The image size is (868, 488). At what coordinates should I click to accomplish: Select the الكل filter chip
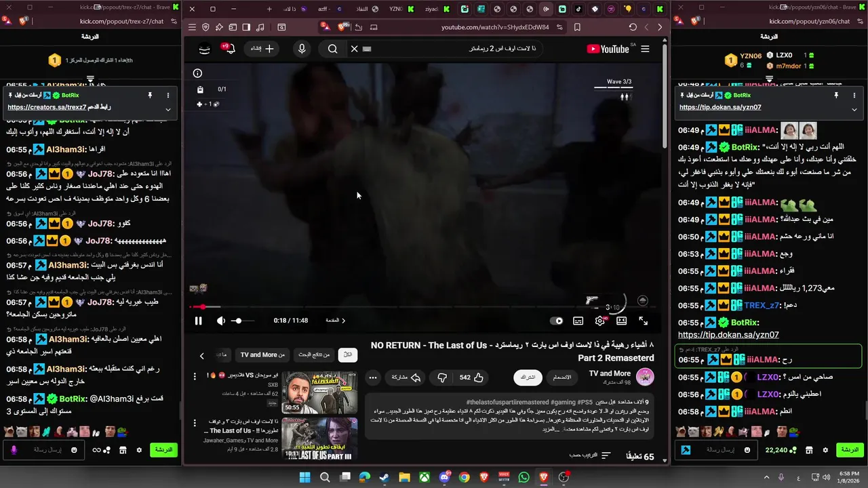click(347, 354)
